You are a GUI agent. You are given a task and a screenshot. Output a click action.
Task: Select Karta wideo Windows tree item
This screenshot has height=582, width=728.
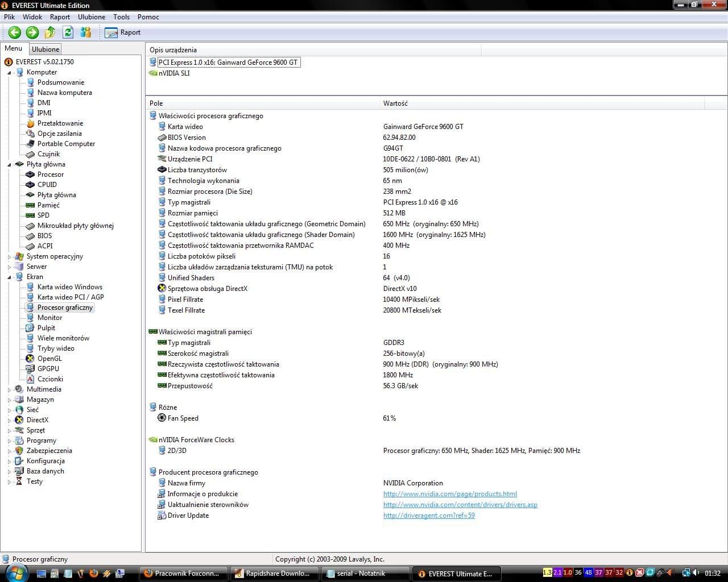point(69,287)
